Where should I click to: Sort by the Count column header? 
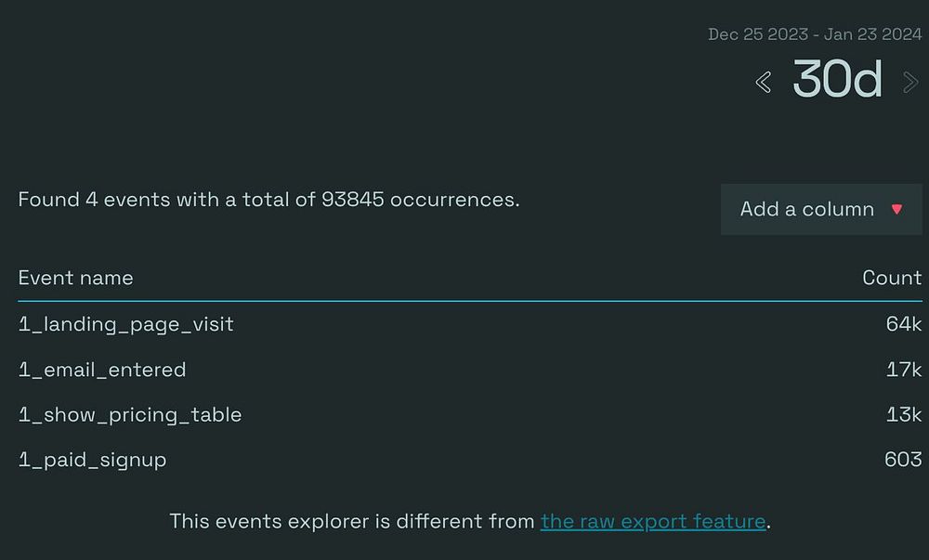[x=891, y=278]
